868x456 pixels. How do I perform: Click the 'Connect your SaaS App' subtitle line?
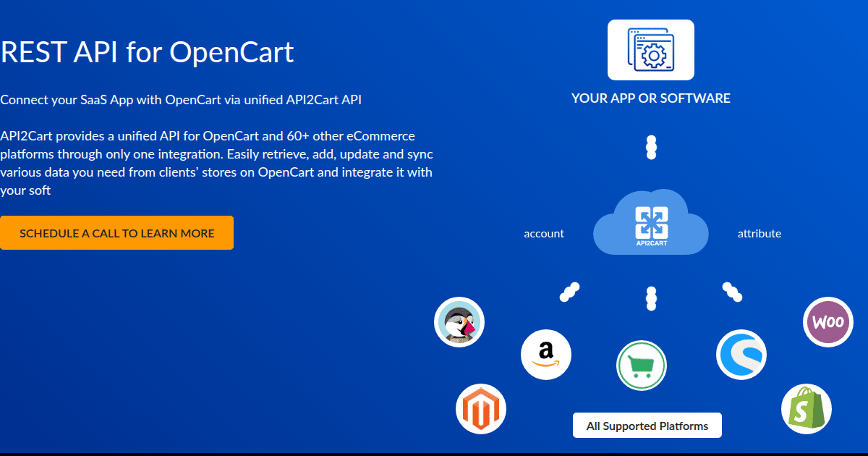181,100
